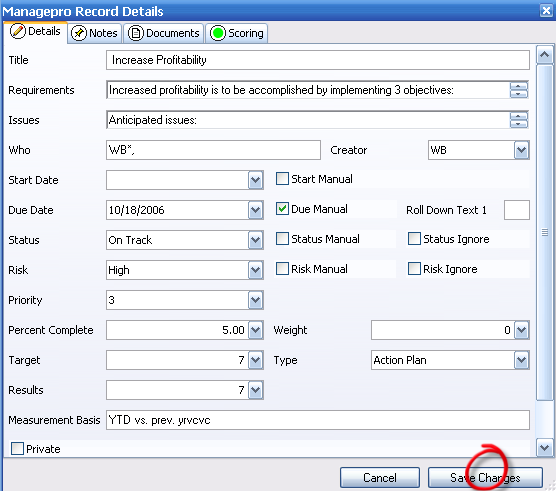
Task: Open the Results value dropdown
Action: 255,390
